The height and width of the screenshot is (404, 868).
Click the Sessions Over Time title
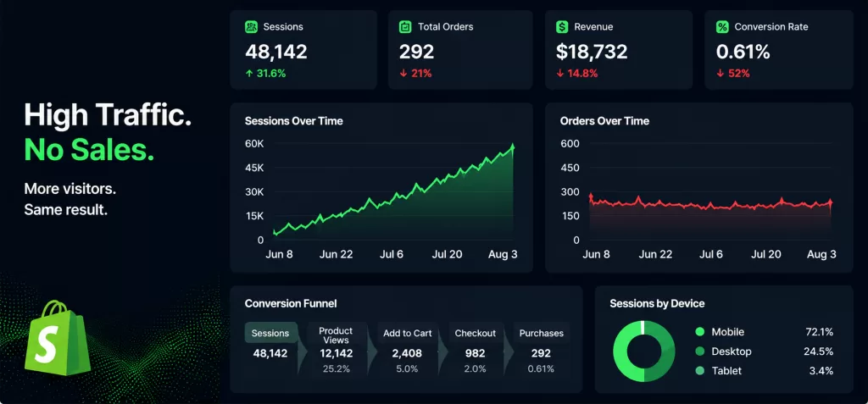[x=294, y=120]
